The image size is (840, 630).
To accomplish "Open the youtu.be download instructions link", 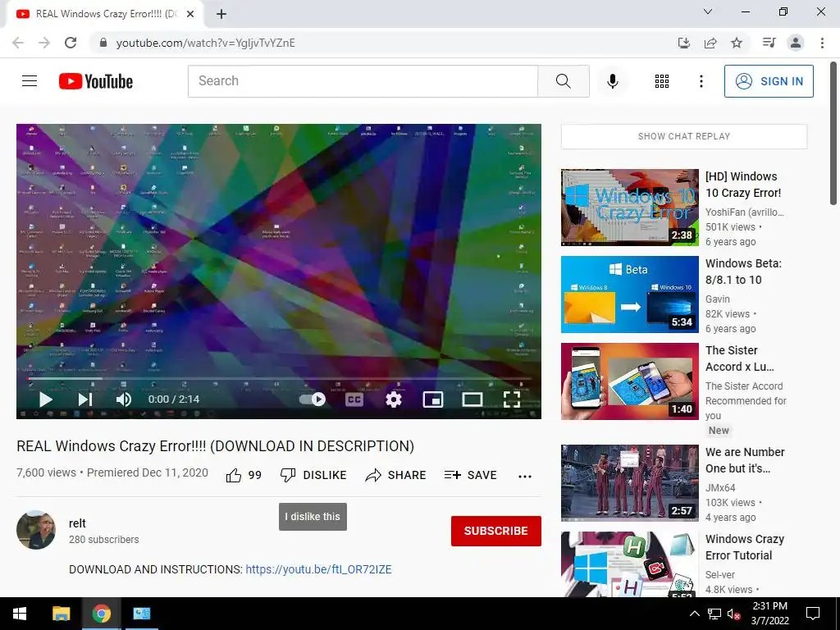I will pos(318,569).
